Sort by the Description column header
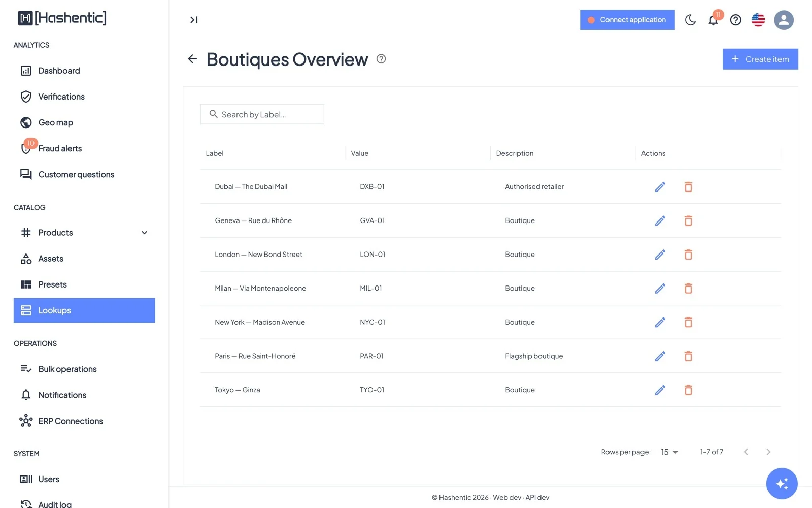Screen dimensions: 812x508 pyautogui.click(x=515, y=153)
